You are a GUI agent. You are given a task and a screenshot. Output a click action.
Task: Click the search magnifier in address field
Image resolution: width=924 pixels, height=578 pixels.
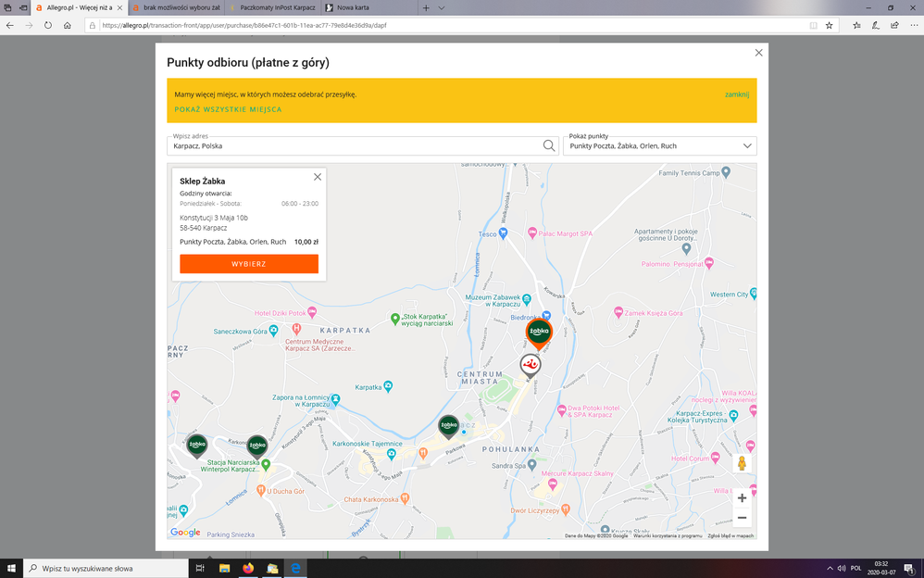549,145
